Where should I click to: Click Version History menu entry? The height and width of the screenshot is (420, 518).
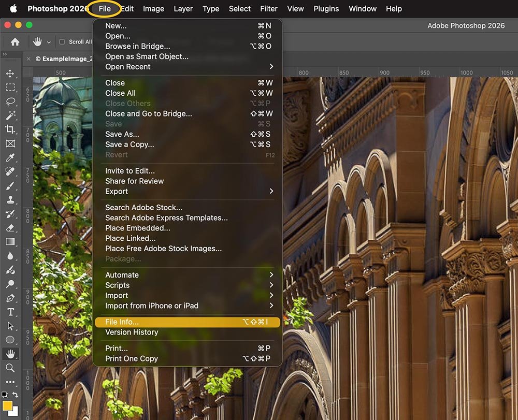coord(188,332)
